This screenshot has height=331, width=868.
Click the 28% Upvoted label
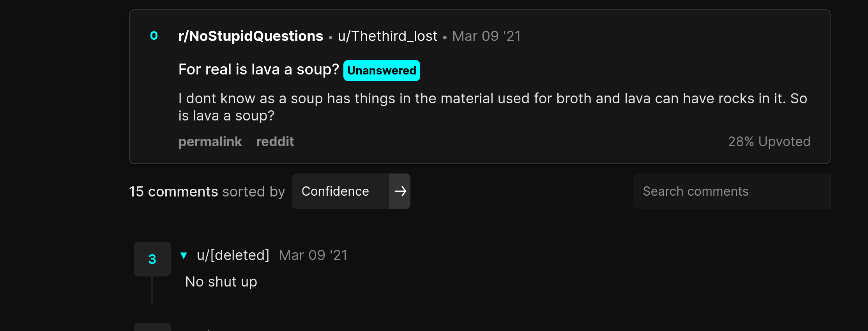(x=769, y=142)
